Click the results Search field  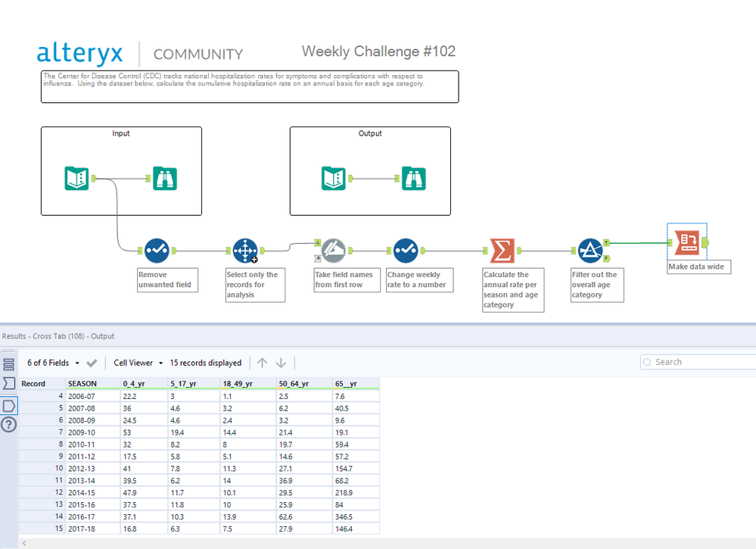698,362
